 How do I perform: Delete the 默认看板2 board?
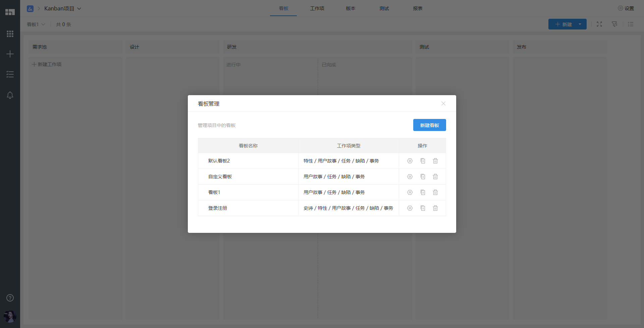435,161
